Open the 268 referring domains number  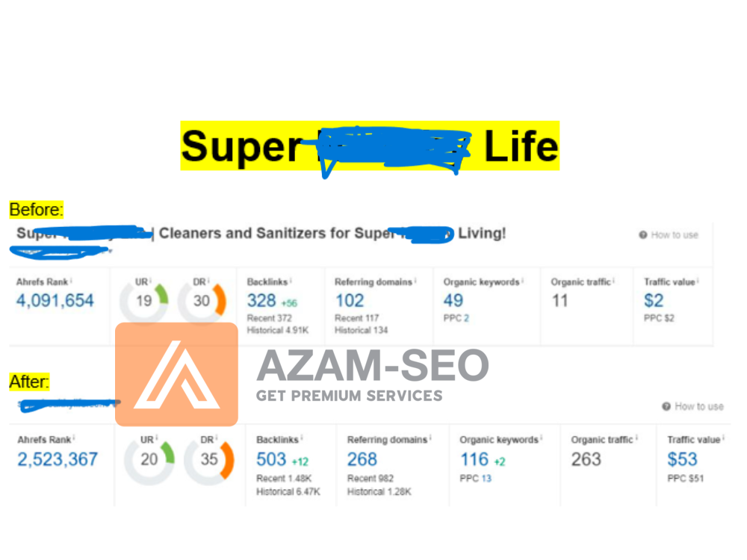point(362,458)
